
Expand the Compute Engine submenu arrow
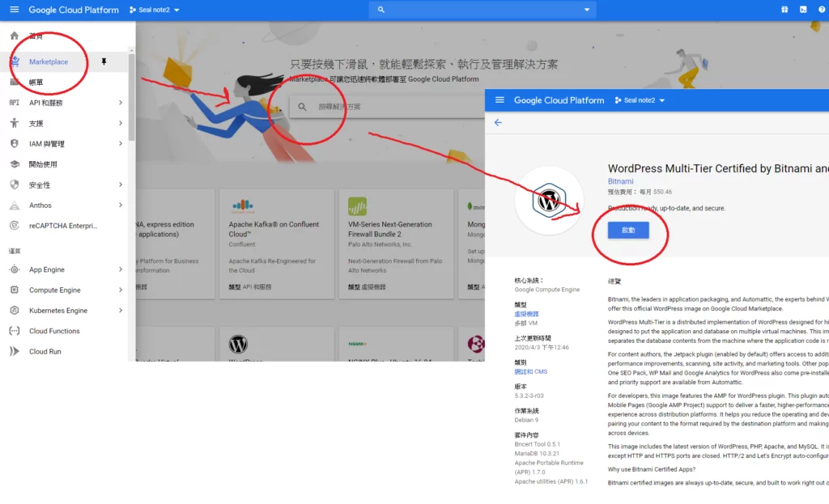pyautogui.click(x=121, y=290)
